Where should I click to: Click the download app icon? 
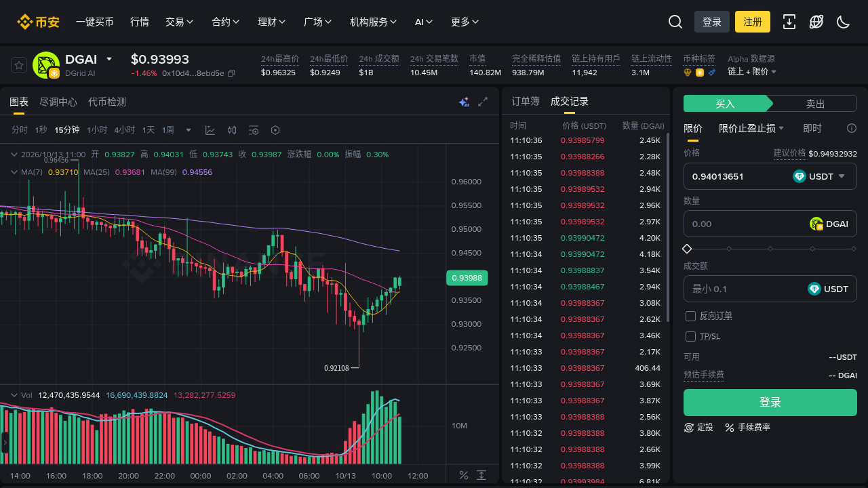(x=789, y=22)
